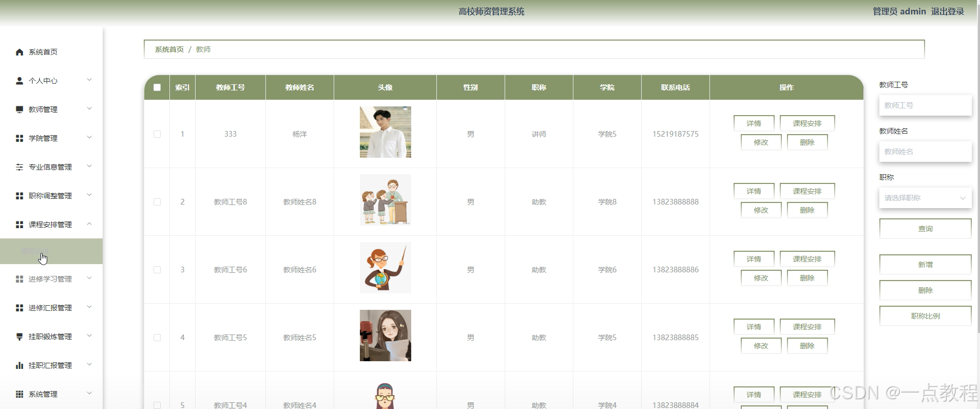Click the 职称比例 button
The image size is (980, 409).
click(x=925, y=316)
